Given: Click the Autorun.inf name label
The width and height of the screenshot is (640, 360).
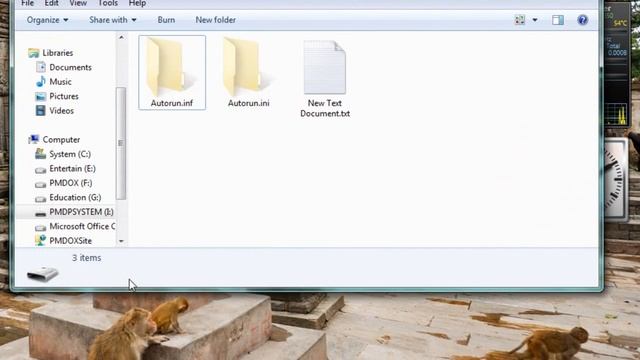Looking at the screenshot, I should tap(172, 103).
